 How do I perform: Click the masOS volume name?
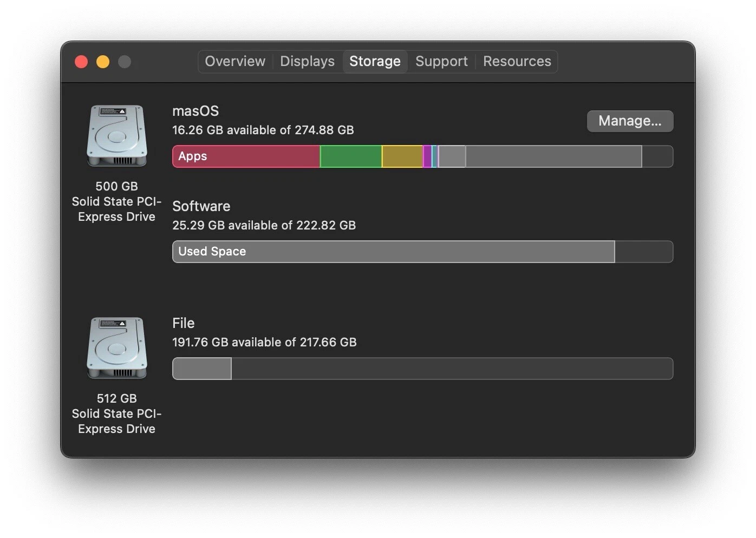(x=195, y=111)
